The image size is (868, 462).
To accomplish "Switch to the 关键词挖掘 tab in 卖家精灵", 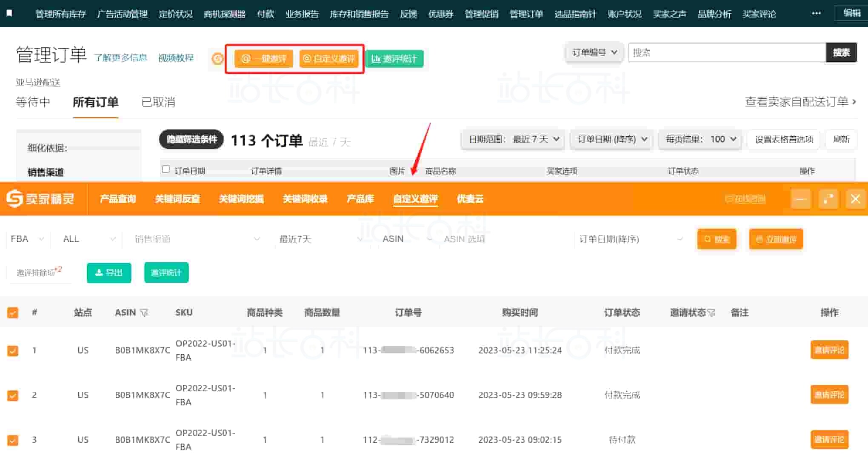I will (x=241, y=199).
